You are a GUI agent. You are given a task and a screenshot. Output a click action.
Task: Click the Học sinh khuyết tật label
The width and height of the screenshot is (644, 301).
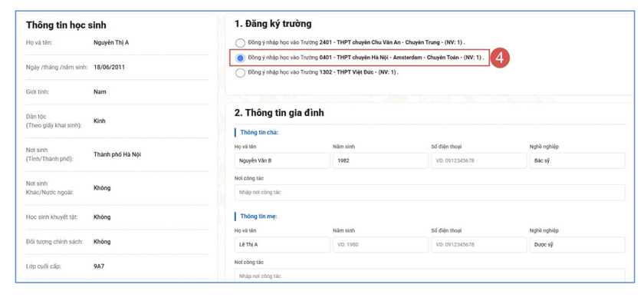pyautogui.click(x=52, y=217)
